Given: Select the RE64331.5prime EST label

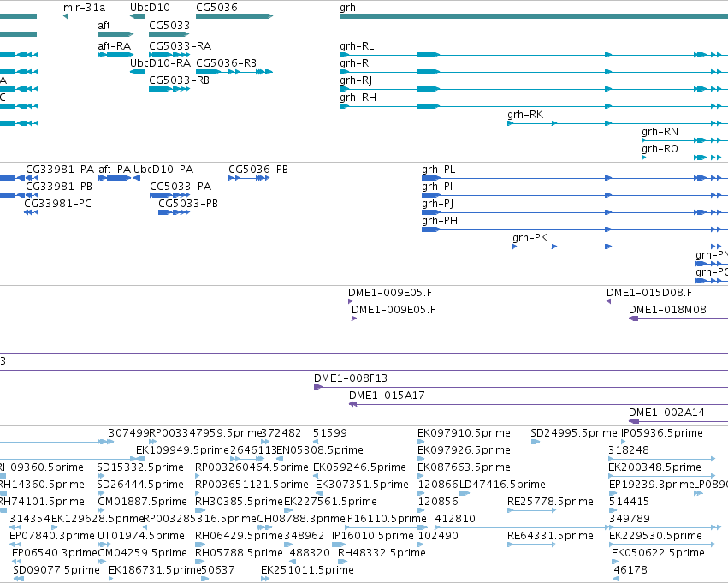Looking at the screenshot, I should click(550, 537).
